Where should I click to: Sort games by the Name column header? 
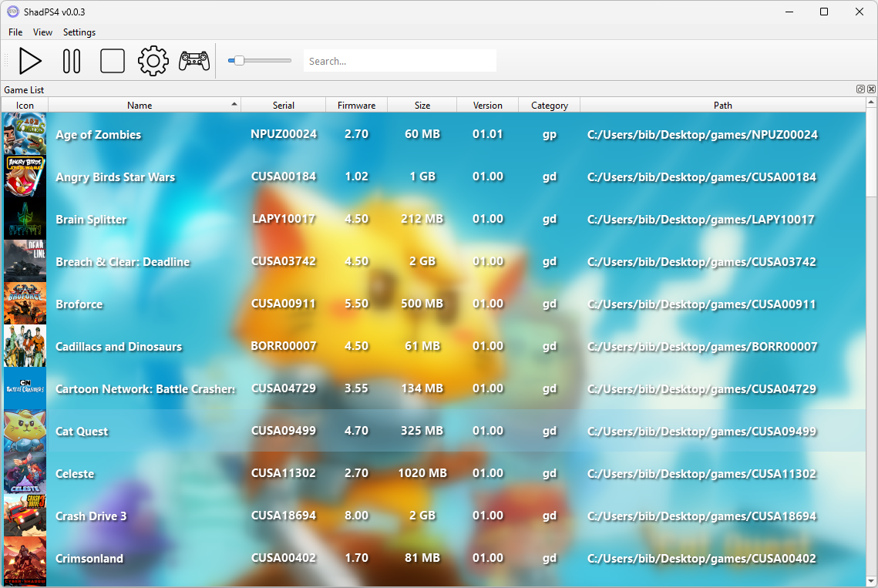point(144,106)
